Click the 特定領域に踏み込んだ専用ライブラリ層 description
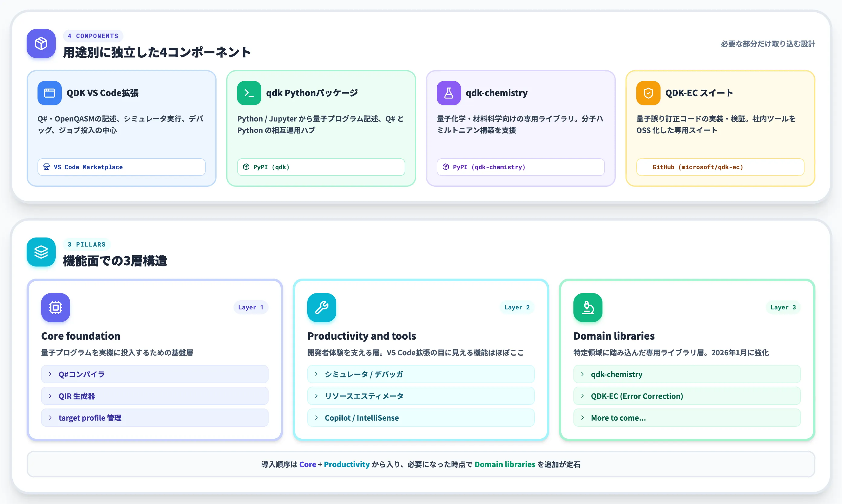The width and height of the screenshot is (842, 504). 671,353
